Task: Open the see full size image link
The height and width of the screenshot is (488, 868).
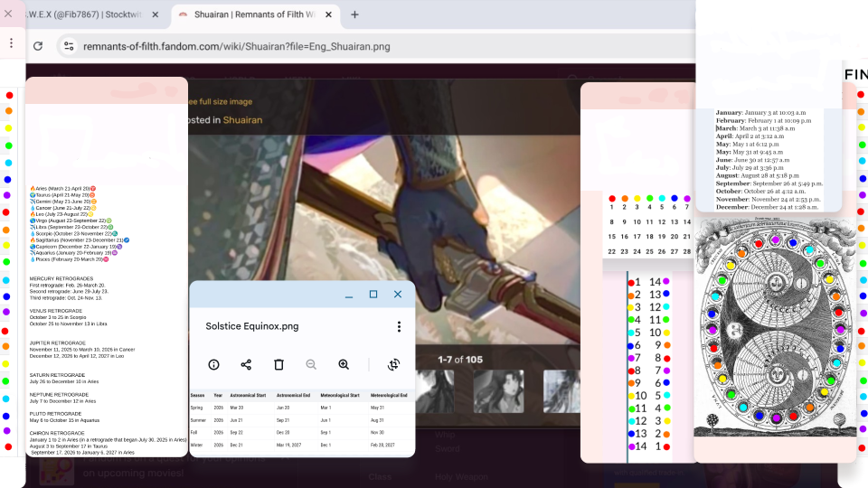Action: click(x=221, y=102)
